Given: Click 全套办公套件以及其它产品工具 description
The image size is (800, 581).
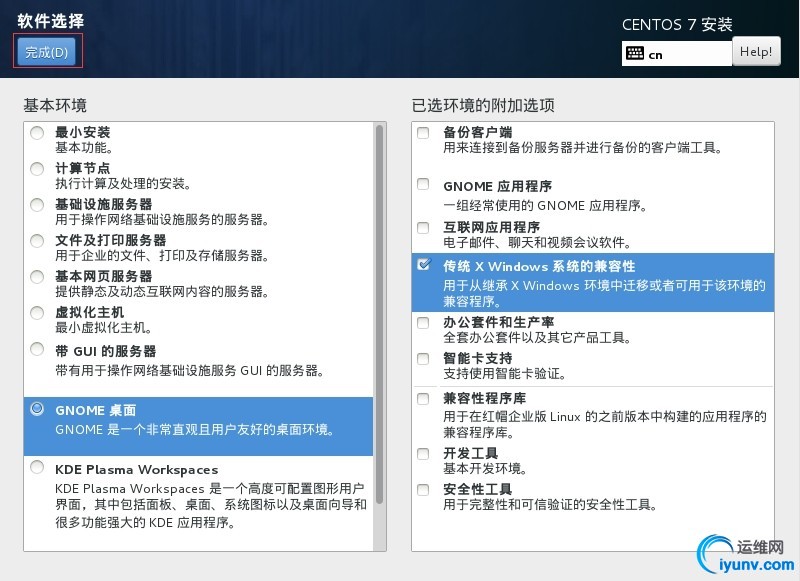Looking at the screenshot, I should click(537, 338).
